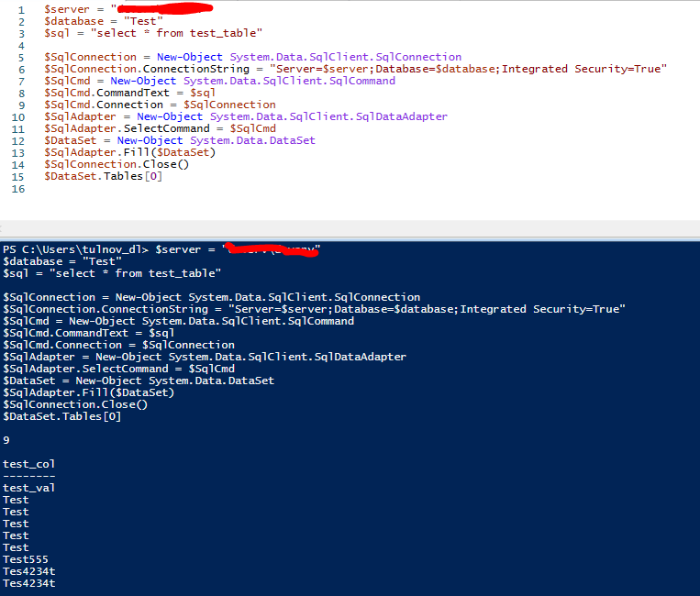This screenshot has height=596, width=700.
Task: Click Fill($DataSet) on editor line 13
Action: point(170,152)
